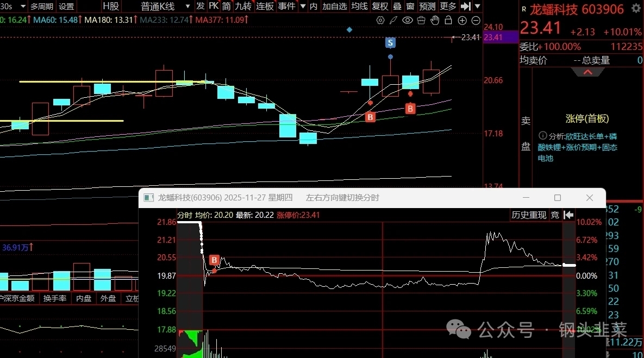Toggle 均线 moving averages

click(359, 6)
